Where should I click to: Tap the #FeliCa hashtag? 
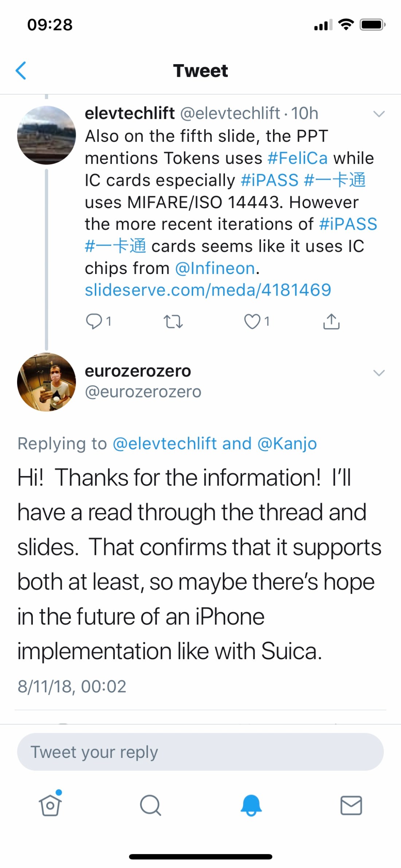(x=297, y=158)
